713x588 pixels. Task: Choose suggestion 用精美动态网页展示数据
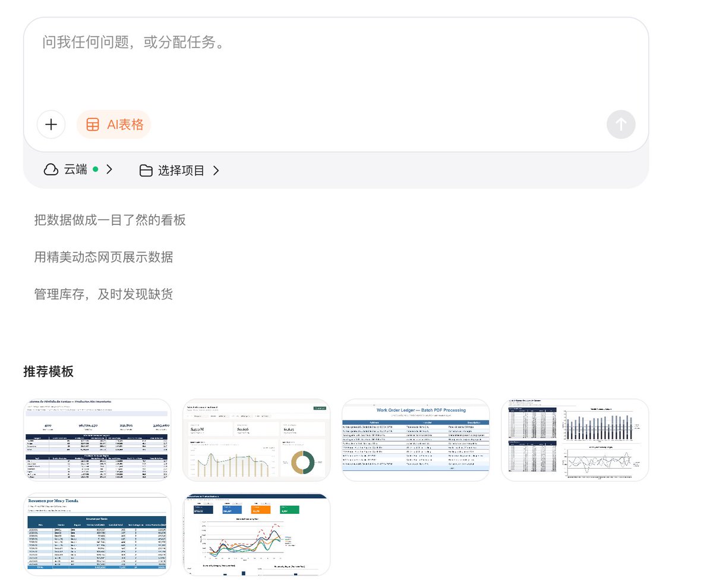103,257
